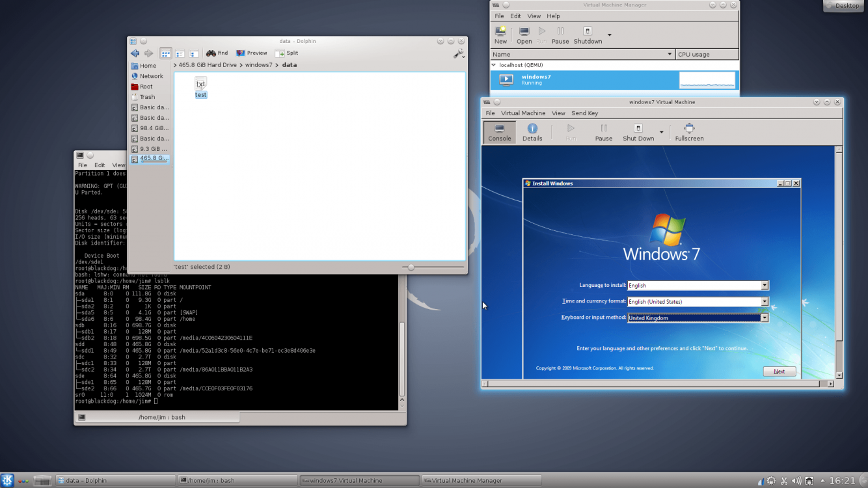Viewport: 868px width, 488px height.
Task: Switch Dolphin to icons view mode
Action: tap(166, 53)
